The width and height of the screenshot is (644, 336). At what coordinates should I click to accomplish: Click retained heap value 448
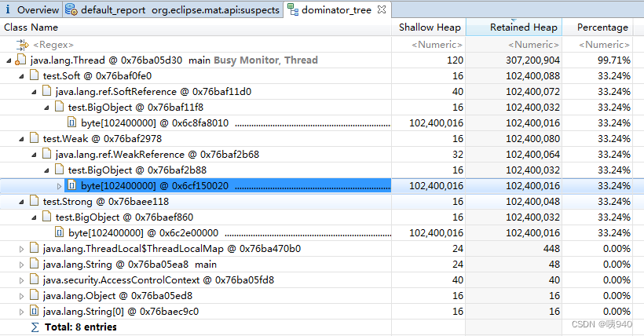coord(551,249)
